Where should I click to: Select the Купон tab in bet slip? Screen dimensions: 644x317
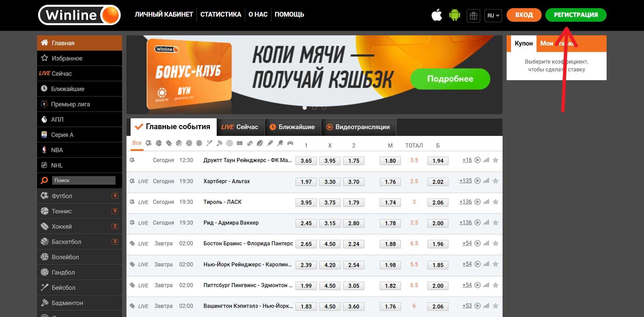(x=524, y=43)
